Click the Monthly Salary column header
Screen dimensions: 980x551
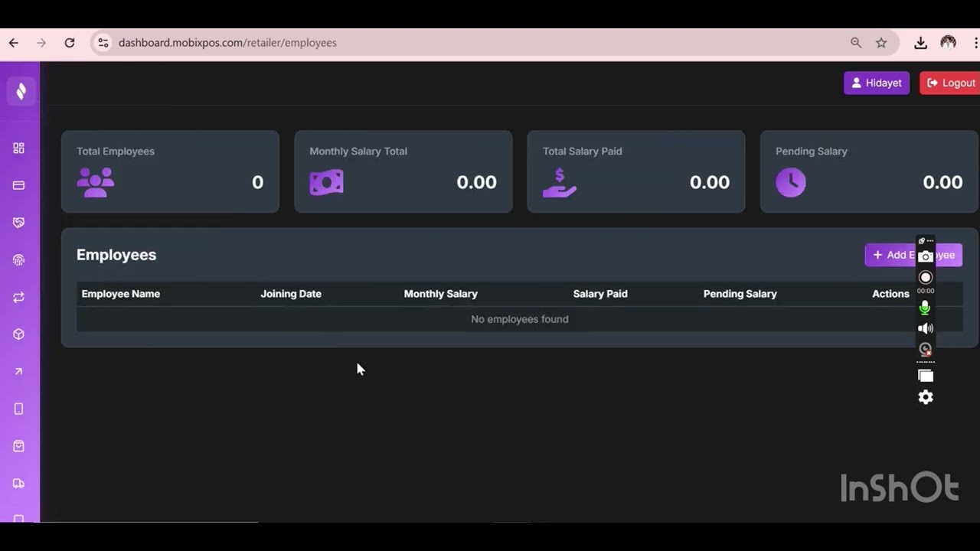click(x=441, y=294)
